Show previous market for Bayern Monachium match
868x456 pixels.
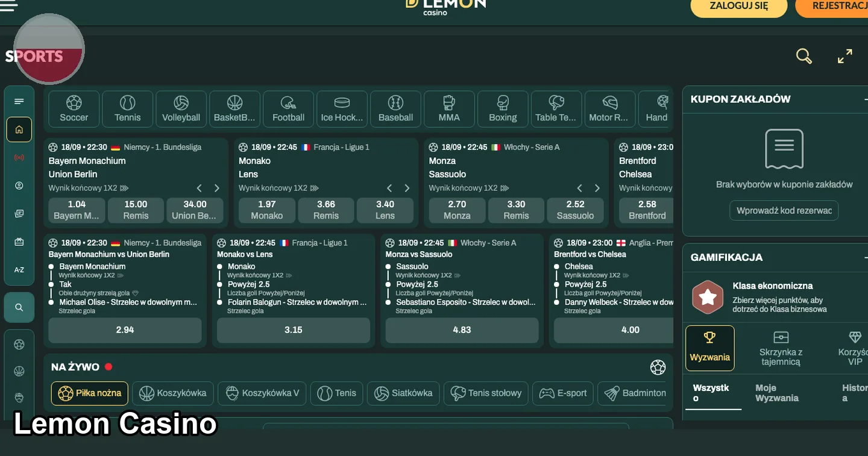[200, 188]
